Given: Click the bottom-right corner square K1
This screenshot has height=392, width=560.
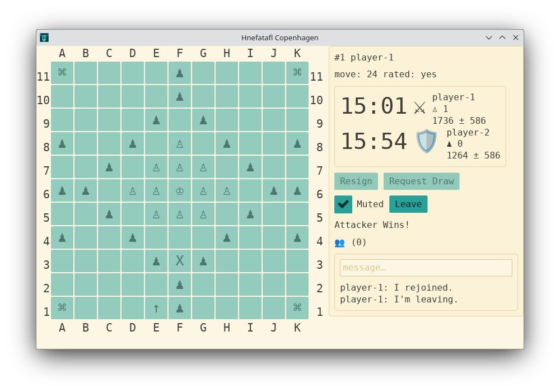Looking at the screenshot, I should (297, 309).
